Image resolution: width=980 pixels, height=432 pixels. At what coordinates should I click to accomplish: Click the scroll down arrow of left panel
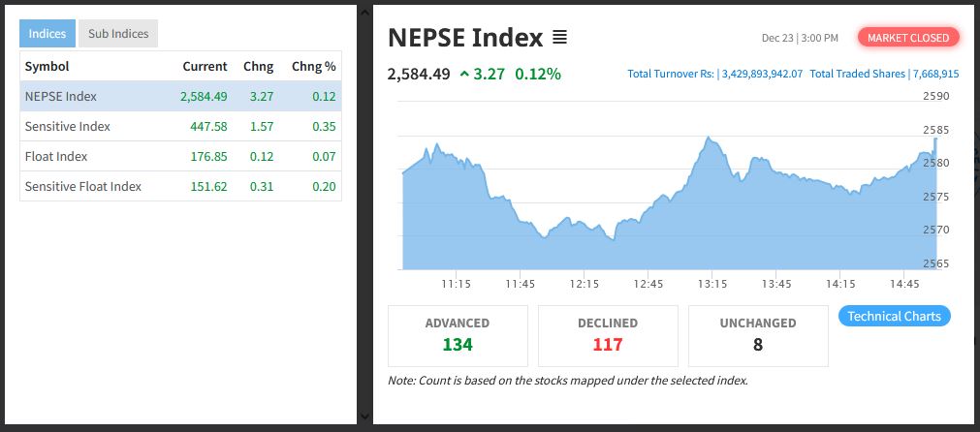tap(364, 417)
